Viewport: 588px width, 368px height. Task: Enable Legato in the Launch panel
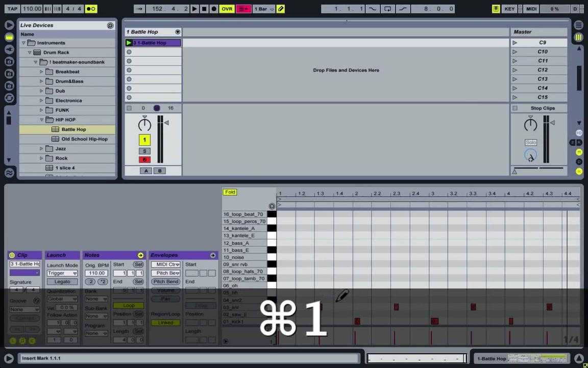[62, 282]
